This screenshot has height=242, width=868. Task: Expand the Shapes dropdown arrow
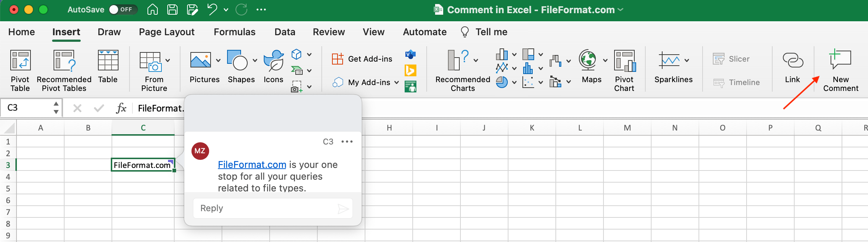[255, 60]
